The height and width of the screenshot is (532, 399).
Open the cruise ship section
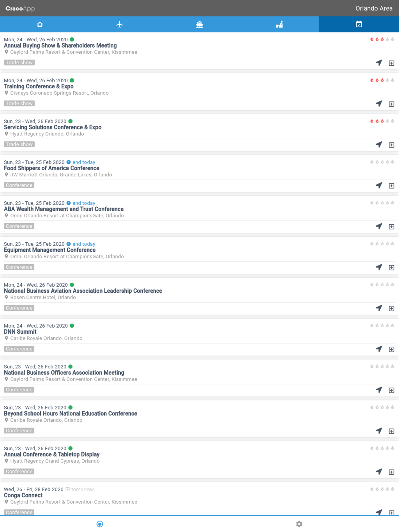(x=199, y=24)
